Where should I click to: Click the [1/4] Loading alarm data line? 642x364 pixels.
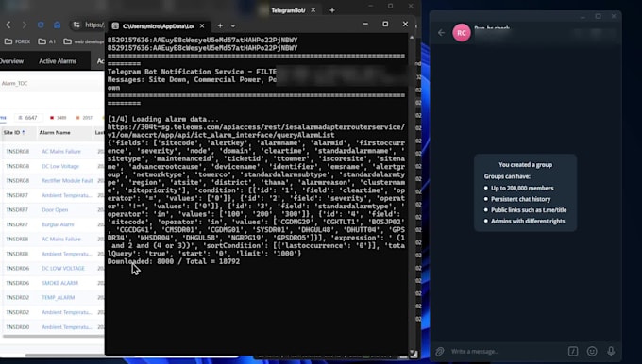tap(163, 119)
